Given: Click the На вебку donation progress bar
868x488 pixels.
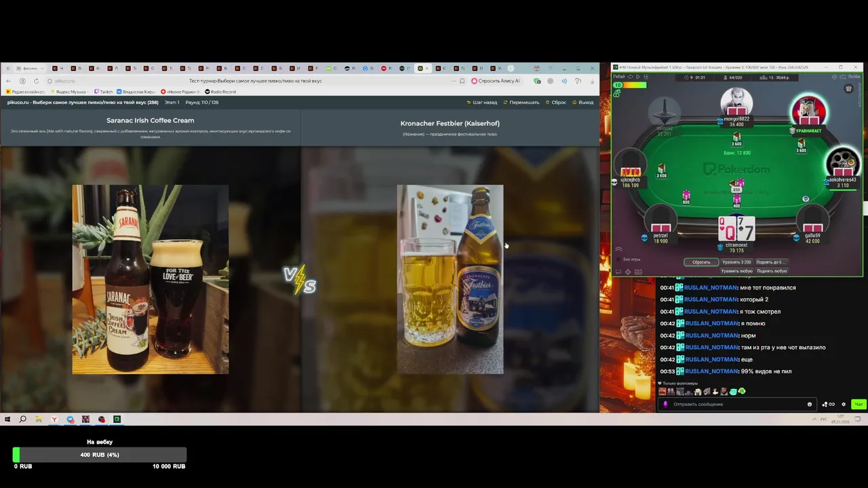Looking at the screenshot, I should coord(100,455).
